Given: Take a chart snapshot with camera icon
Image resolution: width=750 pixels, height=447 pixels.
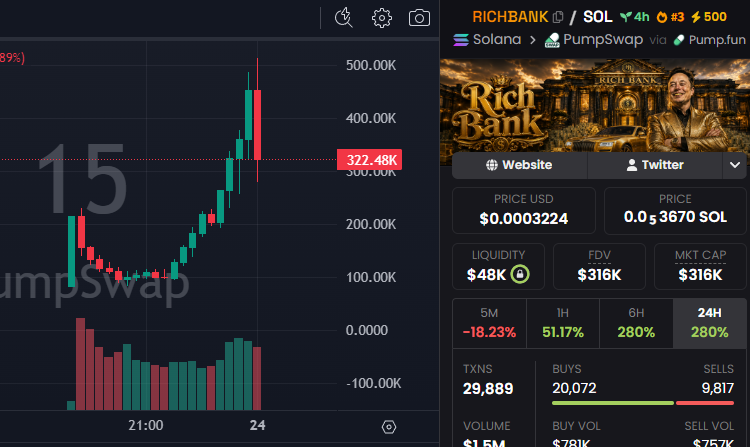Looking at the screenshot, I should 419,18.
